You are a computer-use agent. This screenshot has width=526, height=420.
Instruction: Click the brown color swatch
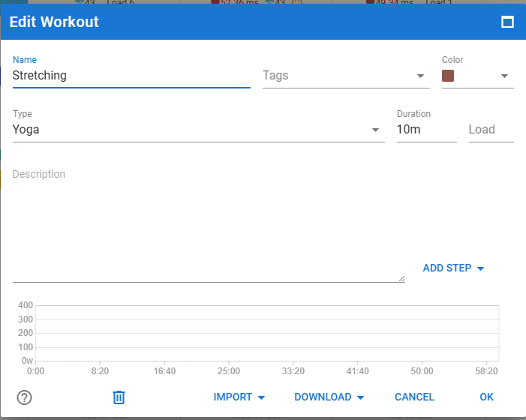tap(448, 76)
